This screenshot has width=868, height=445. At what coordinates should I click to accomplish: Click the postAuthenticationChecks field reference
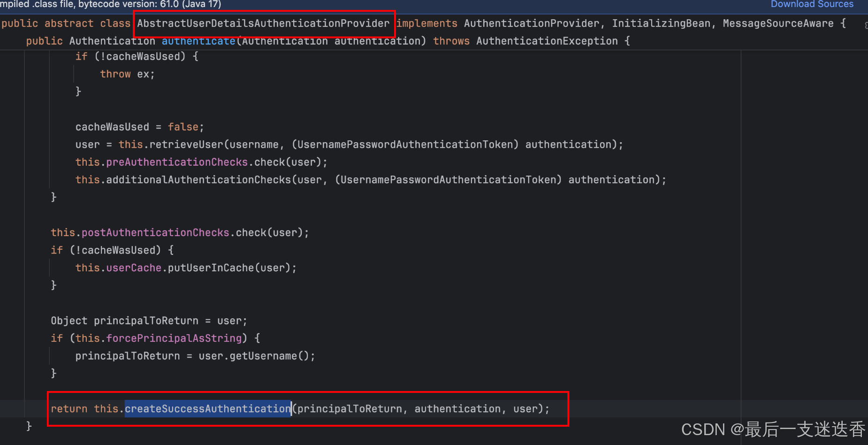tap(155, 233)
